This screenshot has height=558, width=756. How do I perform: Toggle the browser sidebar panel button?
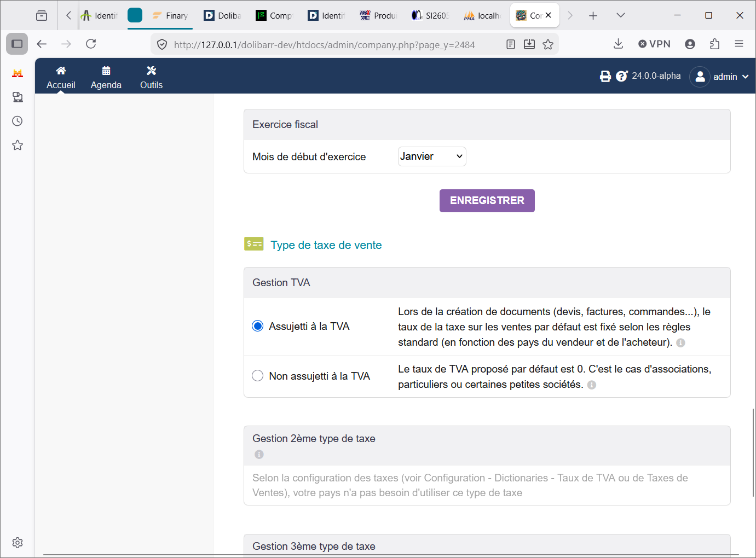(x=17, y=44)
